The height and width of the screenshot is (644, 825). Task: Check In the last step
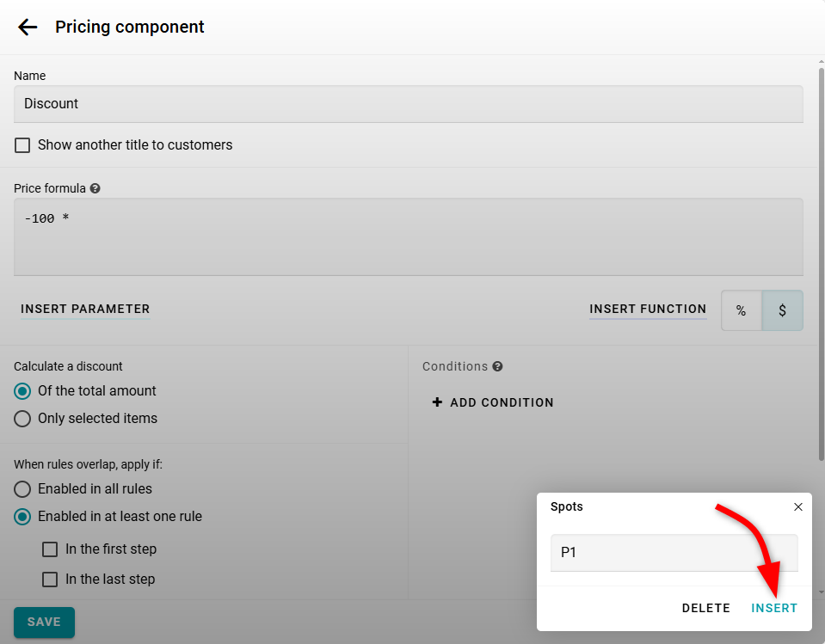(51, 580)
